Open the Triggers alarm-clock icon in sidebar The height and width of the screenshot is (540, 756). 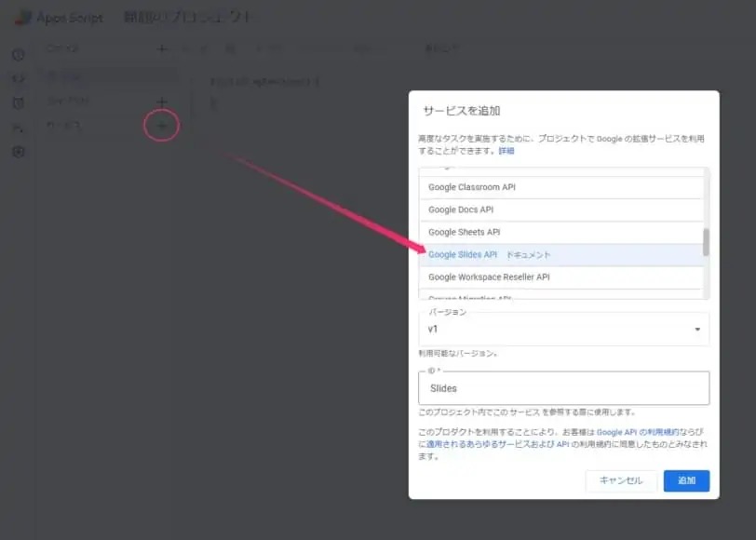tap(18, 103)
